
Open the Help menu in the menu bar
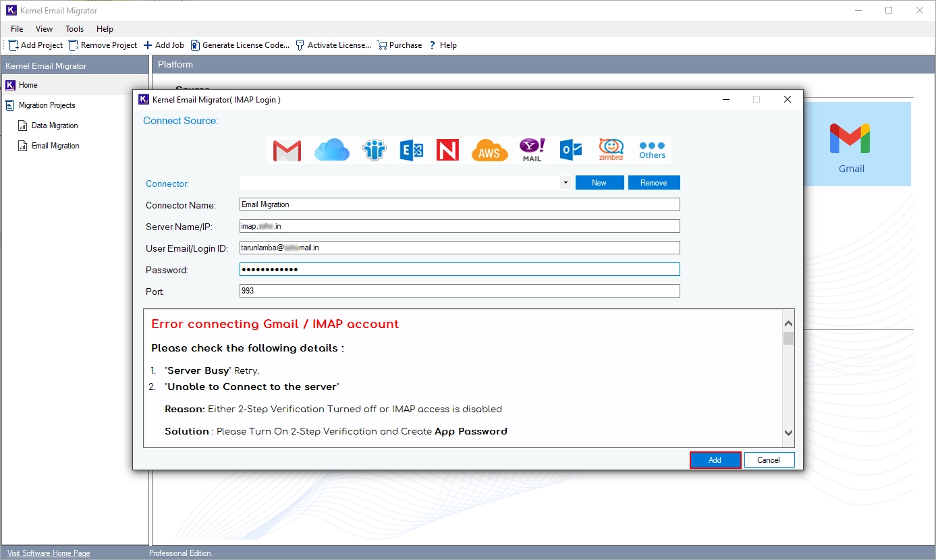pyautogui.click(x=105, y=29)
